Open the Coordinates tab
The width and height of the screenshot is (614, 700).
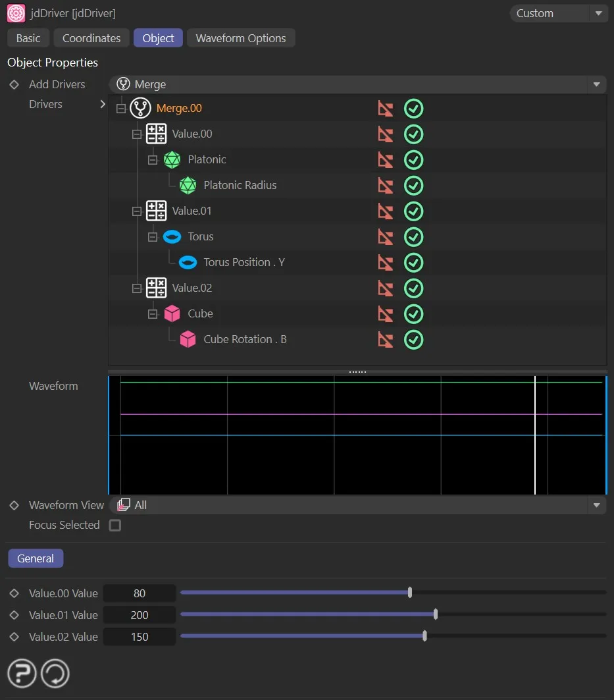(x=91, y=38)
